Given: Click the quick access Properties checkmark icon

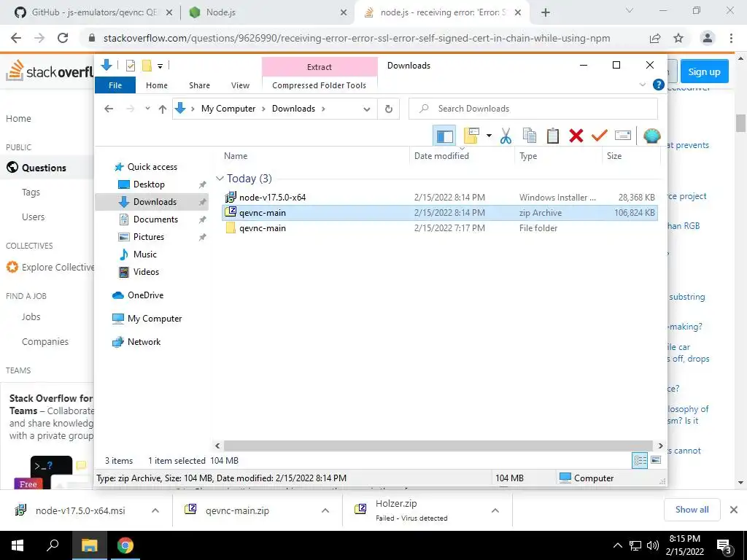Looking at the screenshot, I should (x=130, y=66).
